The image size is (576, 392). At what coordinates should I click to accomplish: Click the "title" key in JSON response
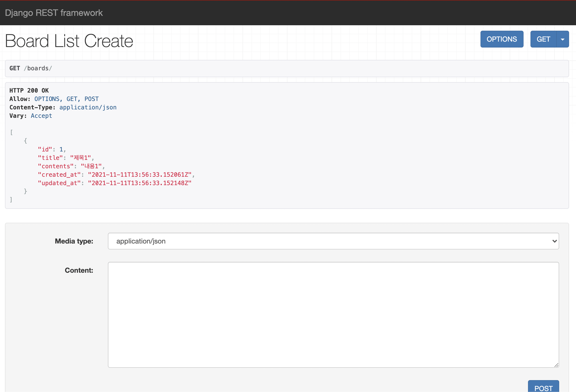(50, 158)
